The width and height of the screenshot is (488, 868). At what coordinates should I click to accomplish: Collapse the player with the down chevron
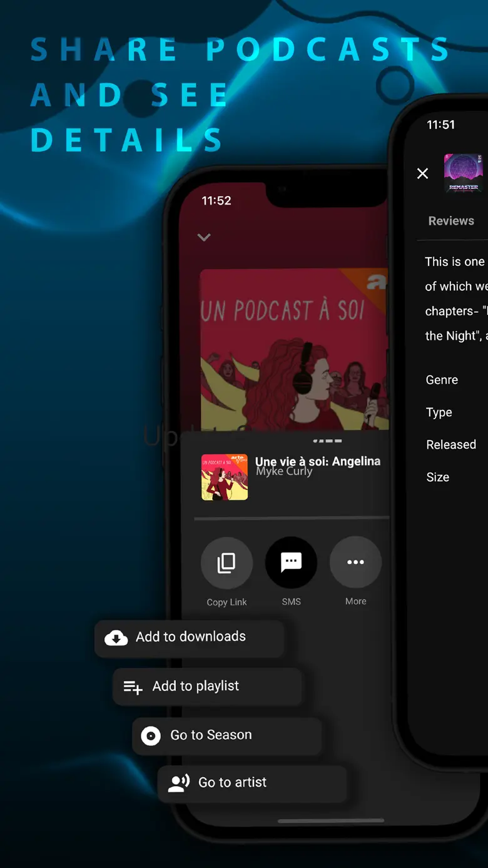[x=204, y=238]
